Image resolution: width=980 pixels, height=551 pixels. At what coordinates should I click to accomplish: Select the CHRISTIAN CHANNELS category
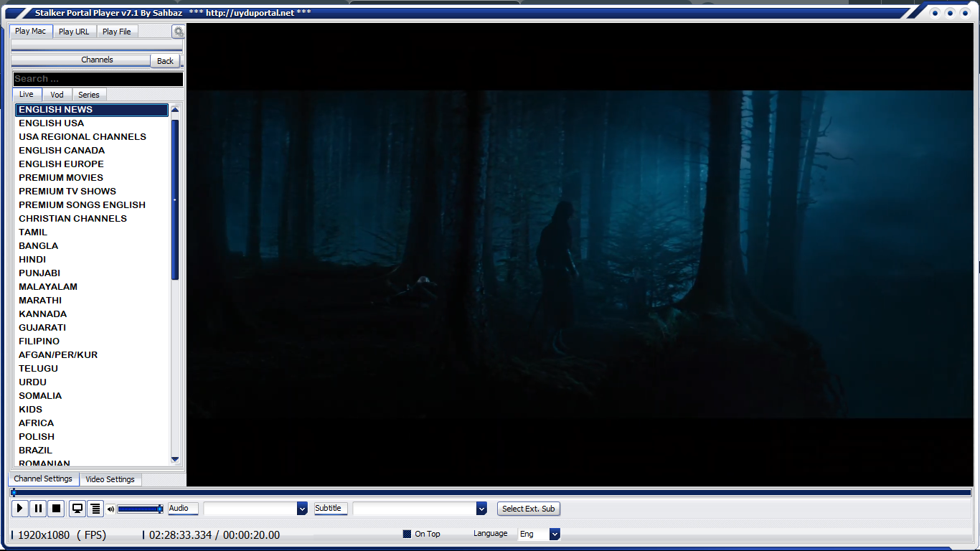tap(92, 219)
